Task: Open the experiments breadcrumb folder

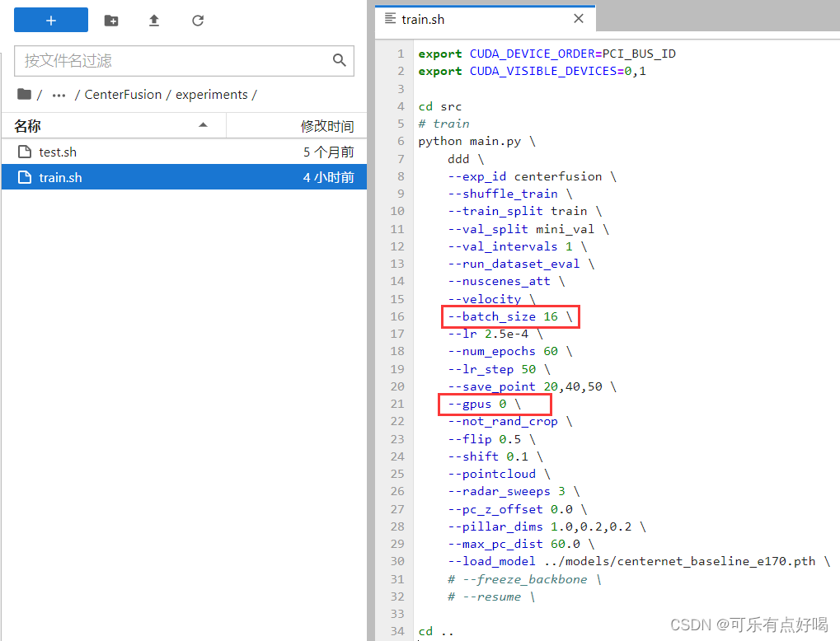Action: (x=212, y=94)
